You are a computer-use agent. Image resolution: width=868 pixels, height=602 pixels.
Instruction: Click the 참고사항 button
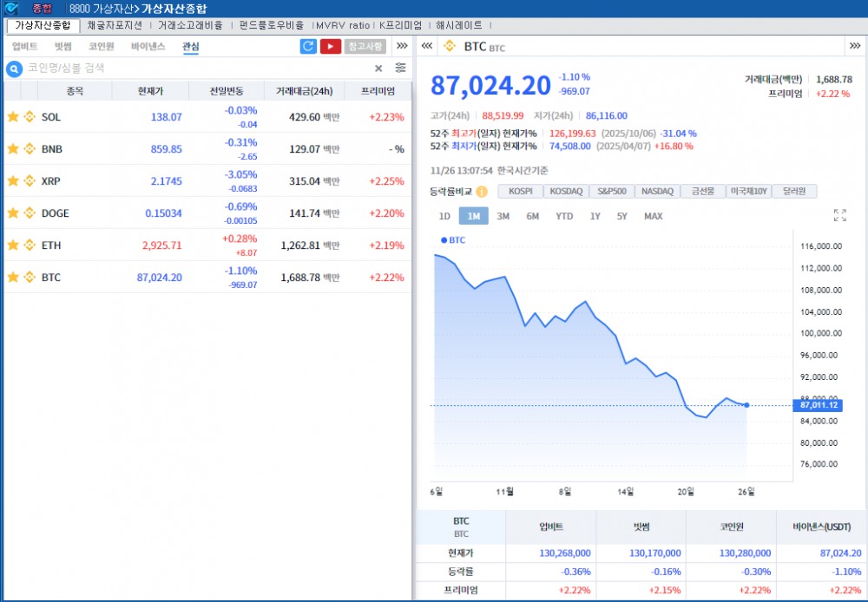[x=366, y=46]
